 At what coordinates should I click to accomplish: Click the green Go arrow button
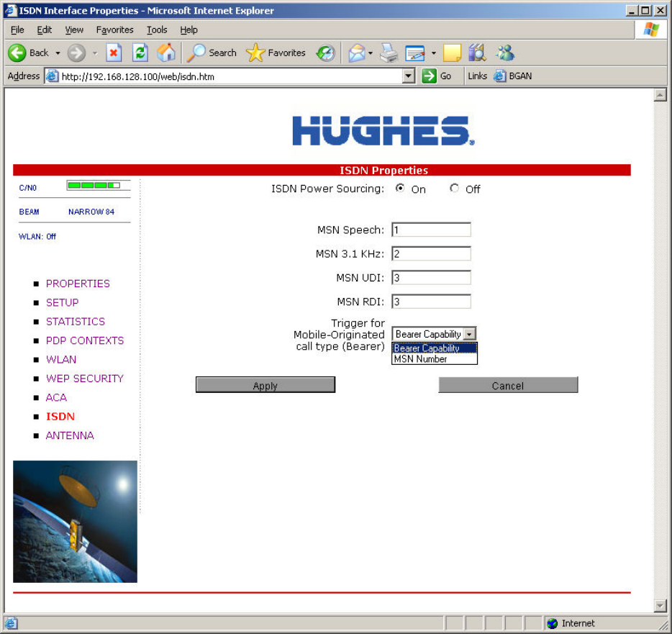(429, 76)
